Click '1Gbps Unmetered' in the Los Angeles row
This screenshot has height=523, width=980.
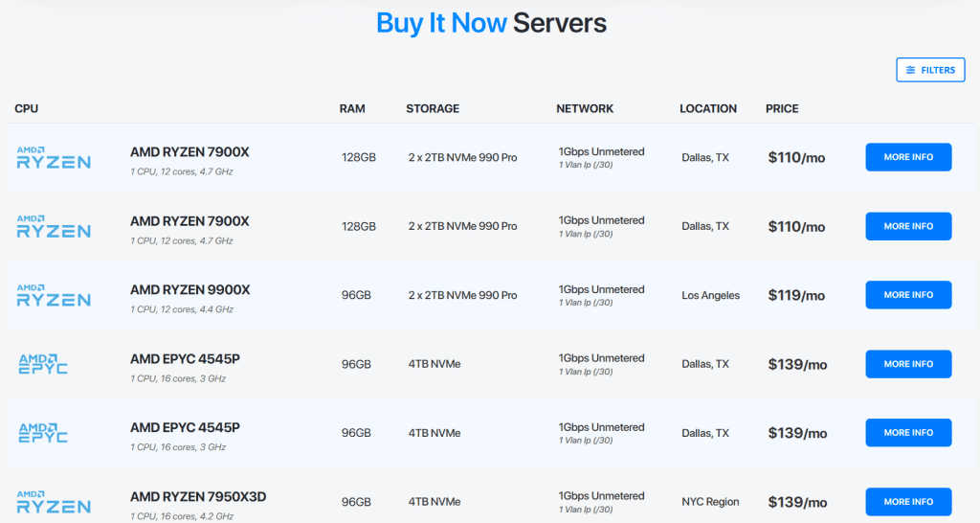(x=601, y=289)
